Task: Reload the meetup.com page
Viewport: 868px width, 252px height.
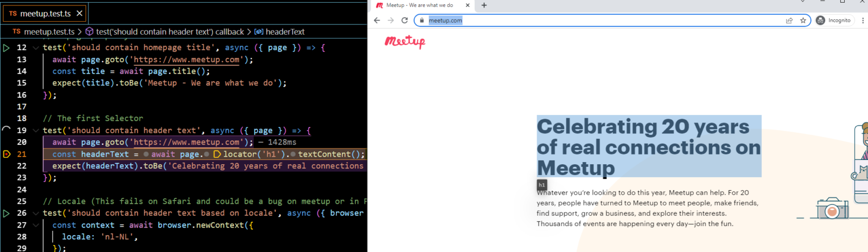Action: [x=404, y=20]
